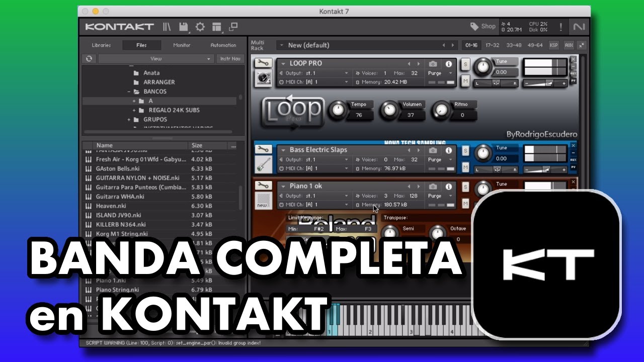
Task: Open Bass Electric Slaps wrench edit mode
Action: (x=263, y=149)
